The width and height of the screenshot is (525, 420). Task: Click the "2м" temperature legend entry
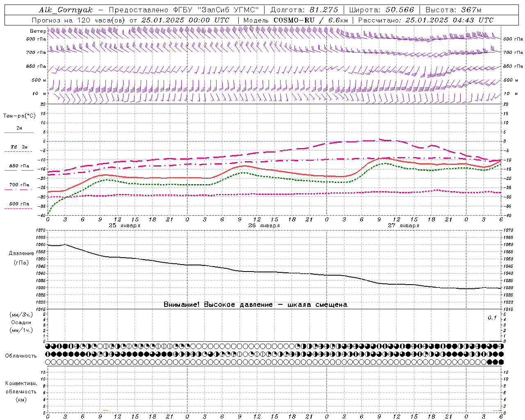coord(19,128)
